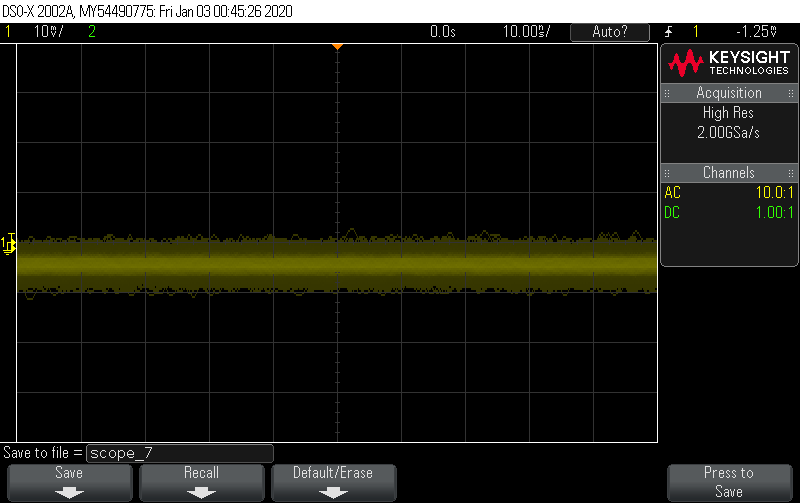Image resolution: width=800 pixels, height=503 pixels.
Task: Click the 0.0s delay value
Action: pyautogui.click(x=442, y=32)
